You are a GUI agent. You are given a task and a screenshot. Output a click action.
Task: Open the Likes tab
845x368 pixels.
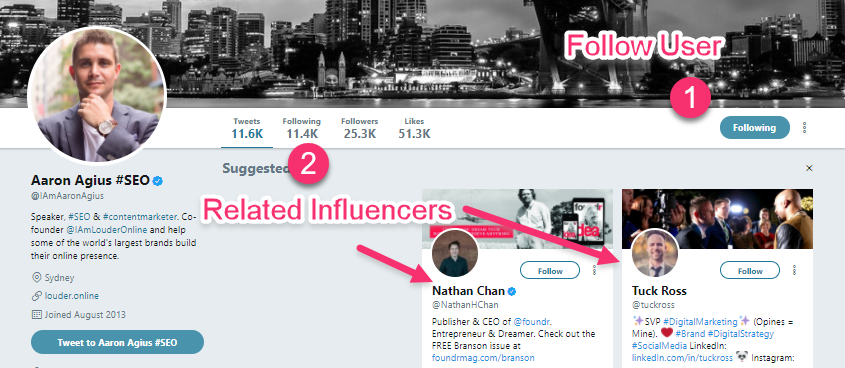[x=414, y=128]
